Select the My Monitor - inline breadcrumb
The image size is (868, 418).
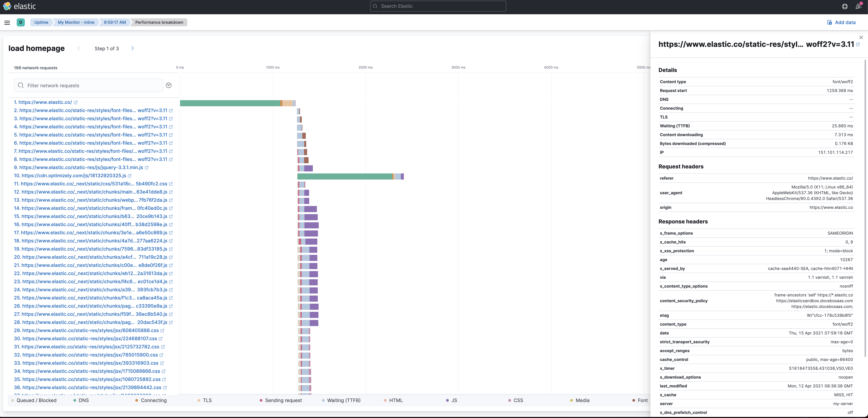pyautogui.click(x=76, y=23)
